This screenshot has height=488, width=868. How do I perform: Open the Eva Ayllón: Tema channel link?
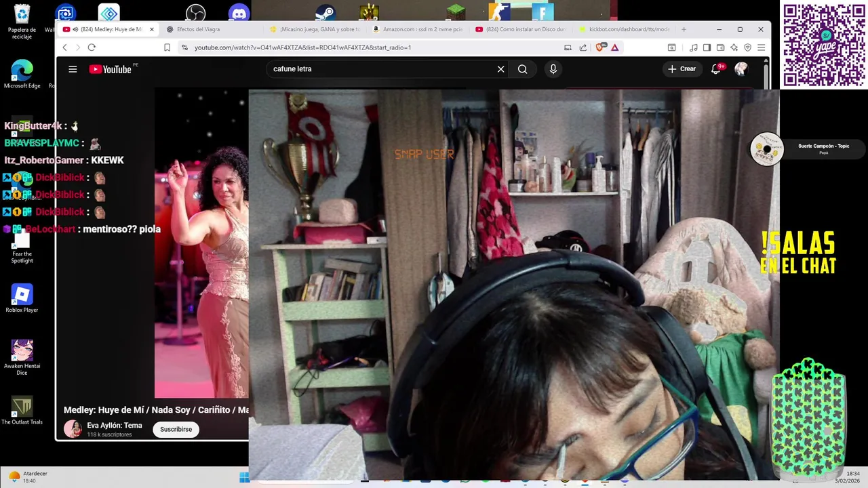click(x=115, y=426)
